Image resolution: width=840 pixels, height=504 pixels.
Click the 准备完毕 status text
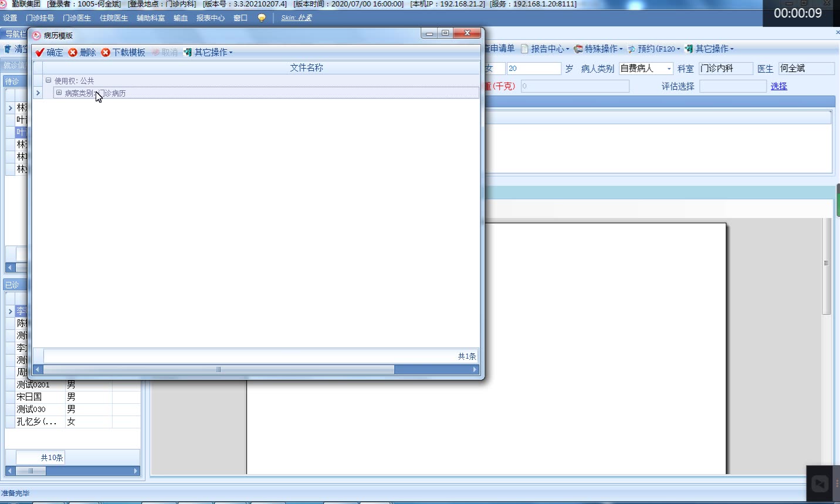tap(15, 493)
